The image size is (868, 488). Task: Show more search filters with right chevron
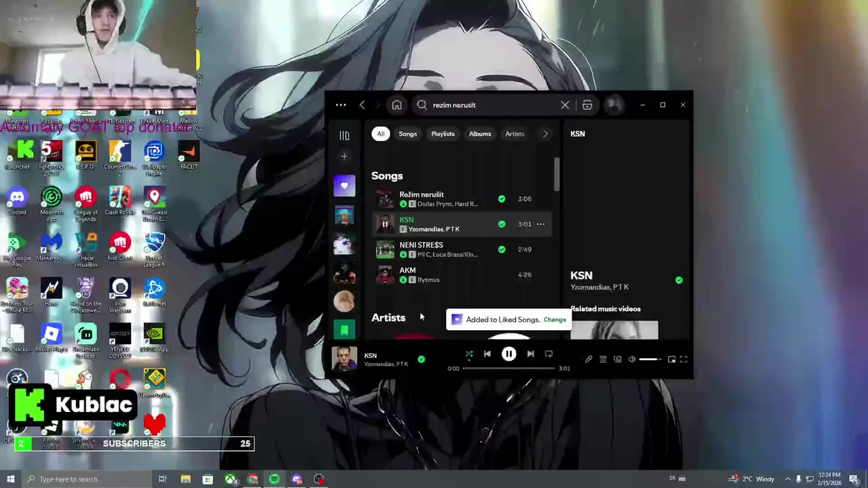(x=545, y=134)
